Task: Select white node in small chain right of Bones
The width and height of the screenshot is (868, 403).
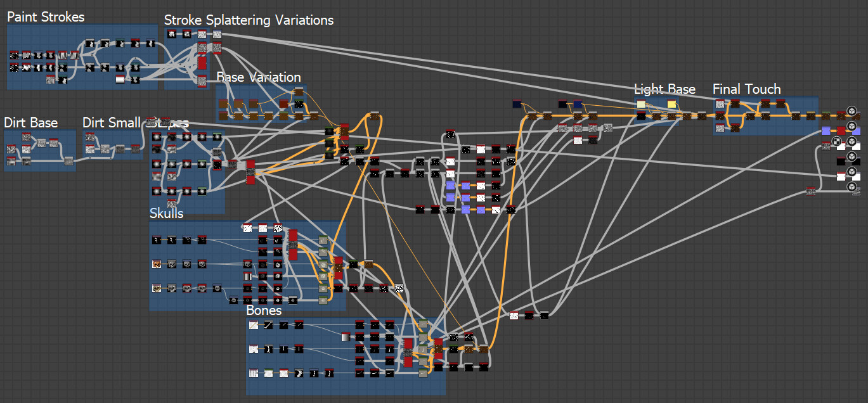Action: [514, 315]
